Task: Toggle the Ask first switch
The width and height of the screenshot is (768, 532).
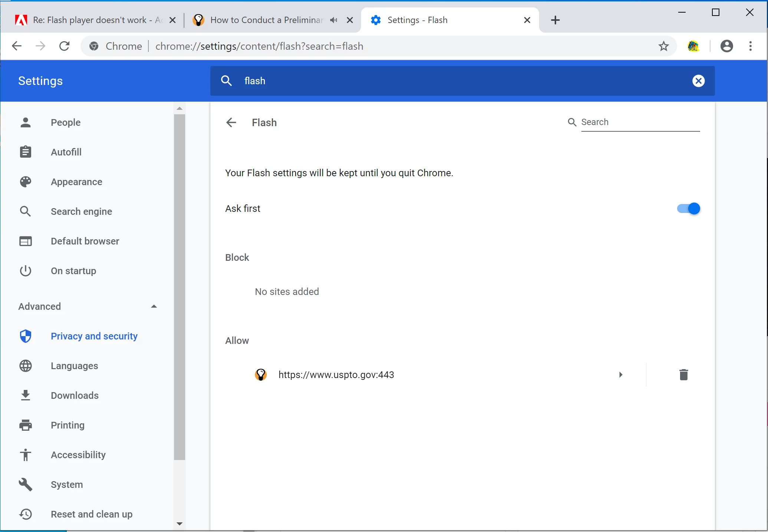Action: point(689,208)
